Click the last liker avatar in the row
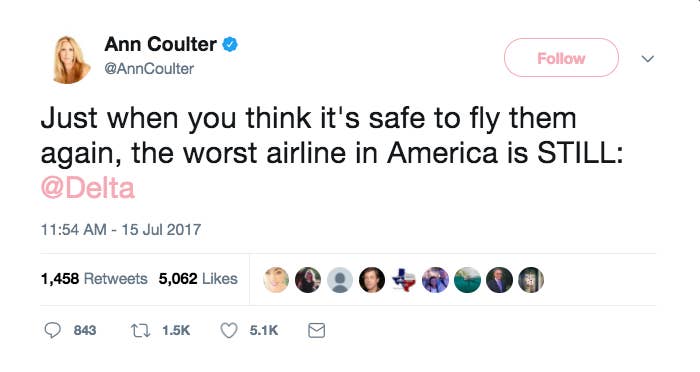 [x=531, y=280]
